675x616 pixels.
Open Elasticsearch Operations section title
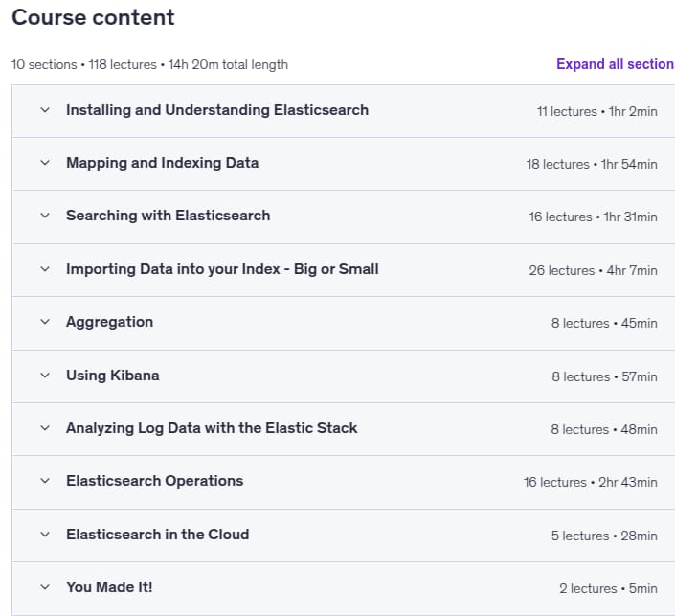click(154, 481)
